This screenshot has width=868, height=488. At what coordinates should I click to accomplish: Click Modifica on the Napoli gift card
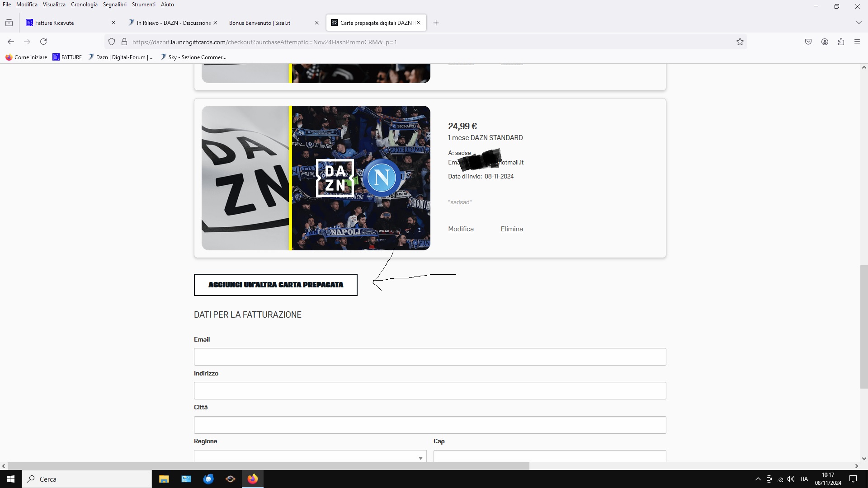click(461, 229)
